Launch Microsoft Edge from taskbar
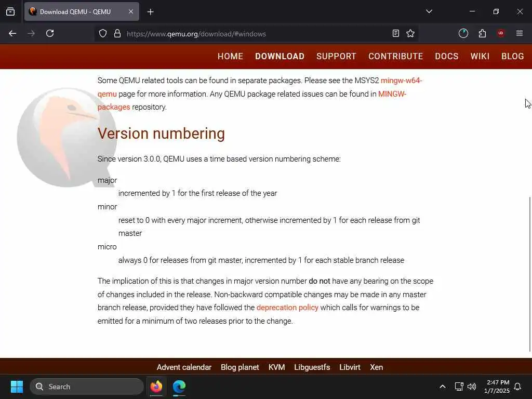 179,387
